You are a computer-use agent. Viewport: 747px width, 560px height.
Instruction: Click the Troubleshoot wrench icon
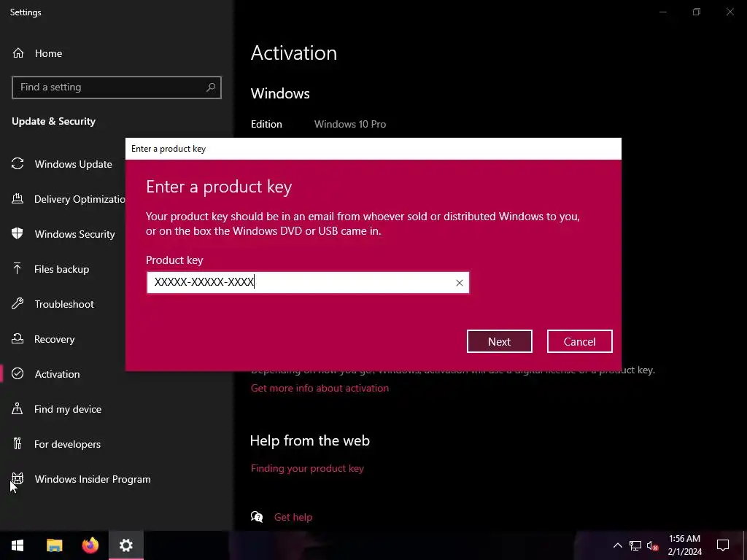18,303
